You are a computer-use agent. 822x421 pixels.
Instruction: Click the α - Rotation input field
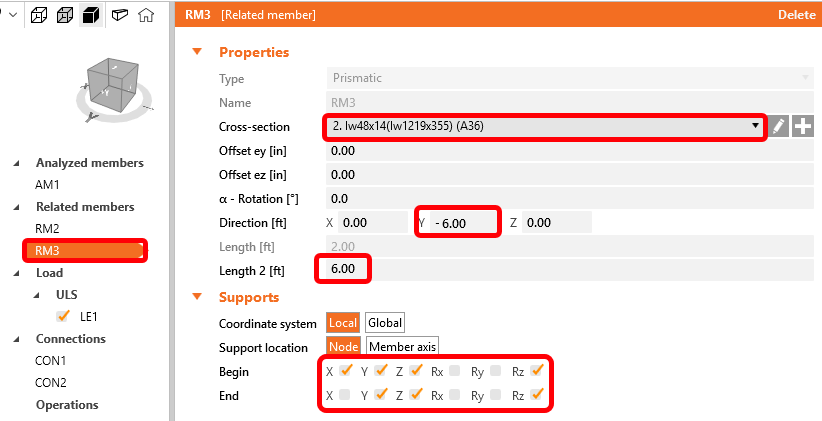coord(570,199)
